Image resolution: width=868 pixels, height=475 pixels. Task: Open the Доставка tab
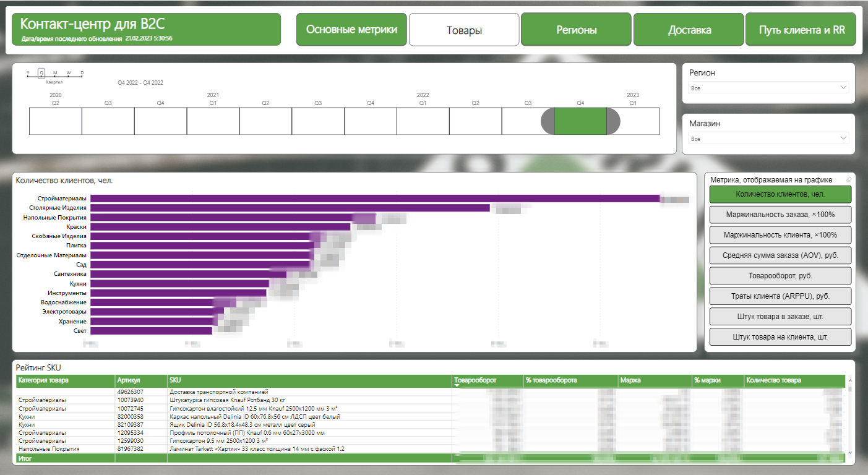pyautogui.click(x=689, y=30)
